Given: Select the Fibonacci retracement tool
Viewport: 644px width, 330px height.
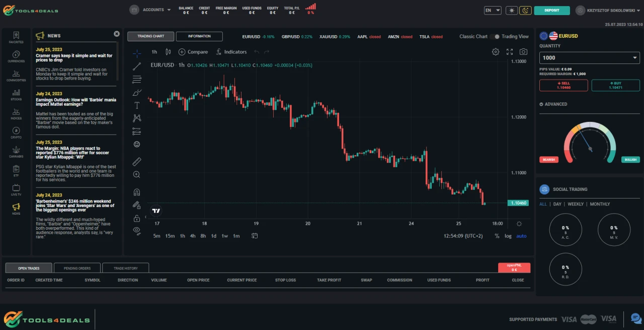Looking at the screenshot, I should pos(137,79).
